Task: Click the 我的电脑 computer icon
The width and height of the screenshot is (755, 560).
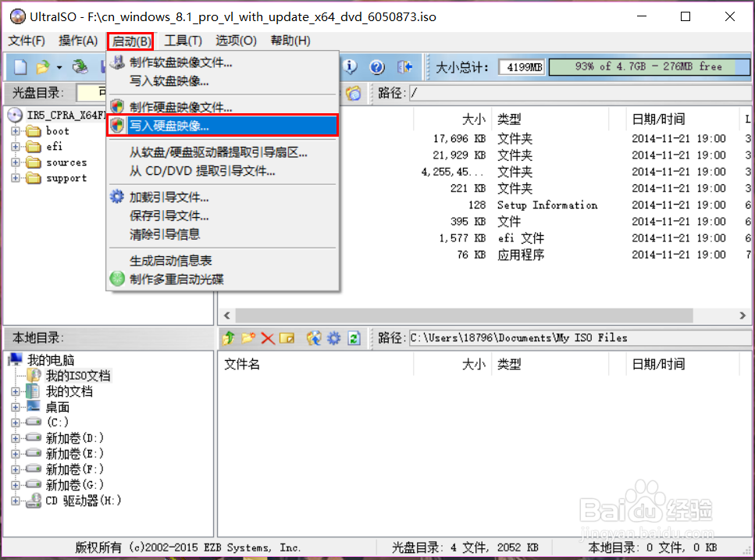Action: pyautogui.click(x=16, y=359)
